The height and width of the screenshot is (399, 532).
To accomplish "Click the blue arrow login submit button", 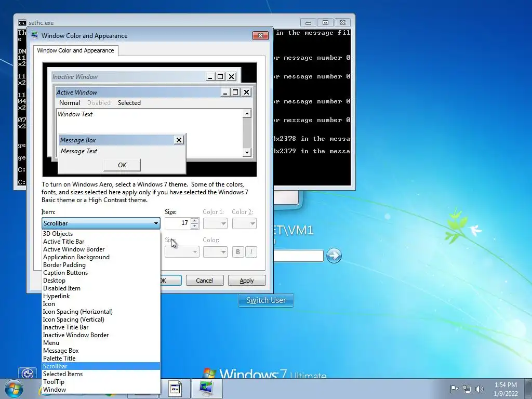I will pos(334,256).
